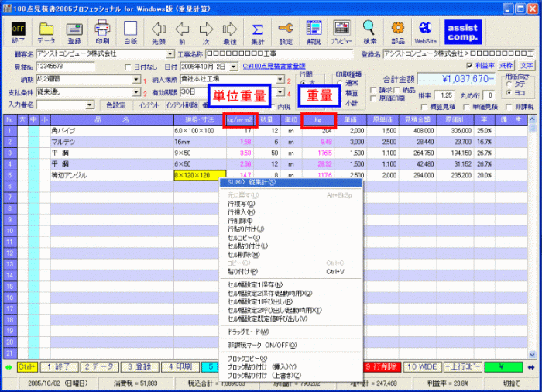Click the green ¥ button
Viewport: 542px width, 392px height.
pyautogui.click(x=503, y=366)
